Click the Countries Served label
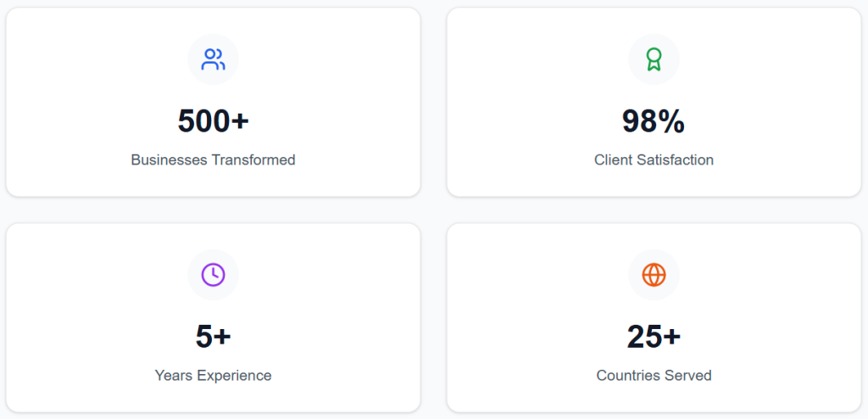This screenshot has height=419, width=868. (654, 375)
